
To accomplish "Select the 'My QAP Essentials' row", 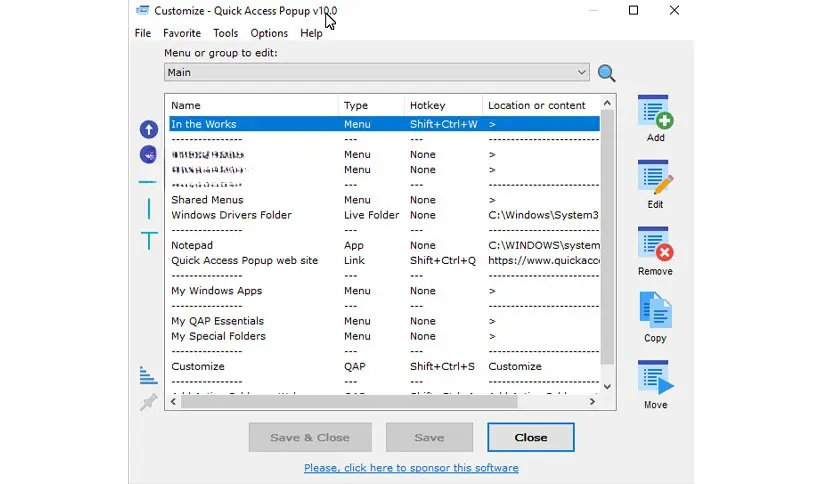I will [384, 321].
